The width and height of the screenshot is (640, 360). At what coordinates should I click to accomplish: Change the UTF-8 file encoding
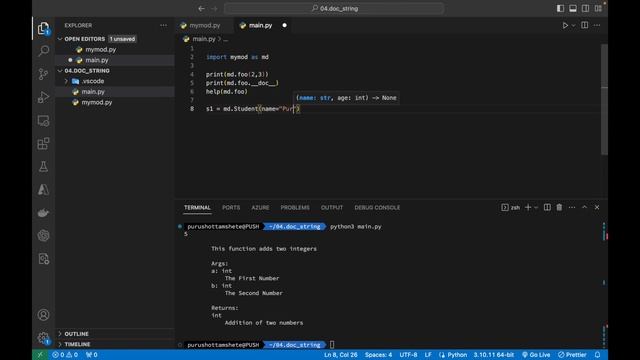[408, 355]
